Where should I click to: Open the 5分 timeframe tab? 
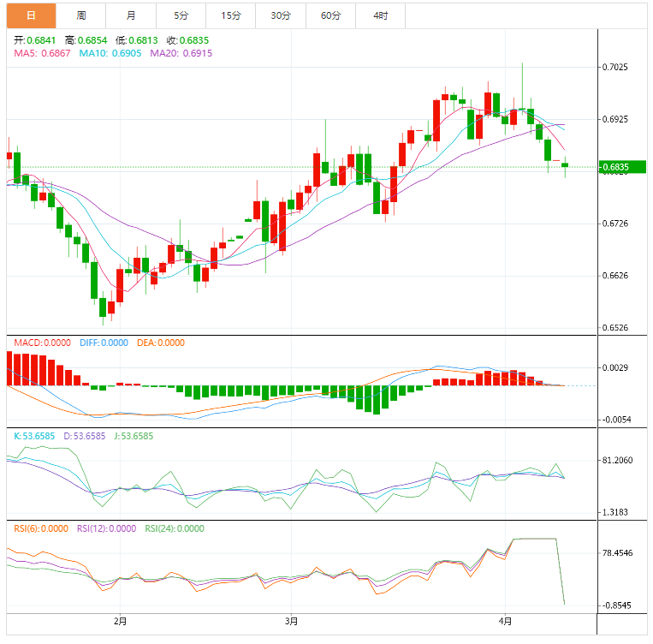[181, 15]
